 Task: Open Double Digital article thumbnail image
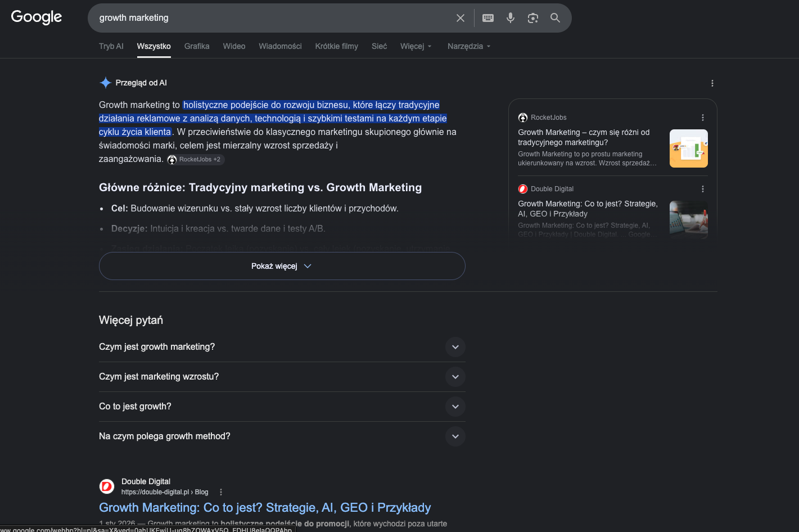(689, 220)
